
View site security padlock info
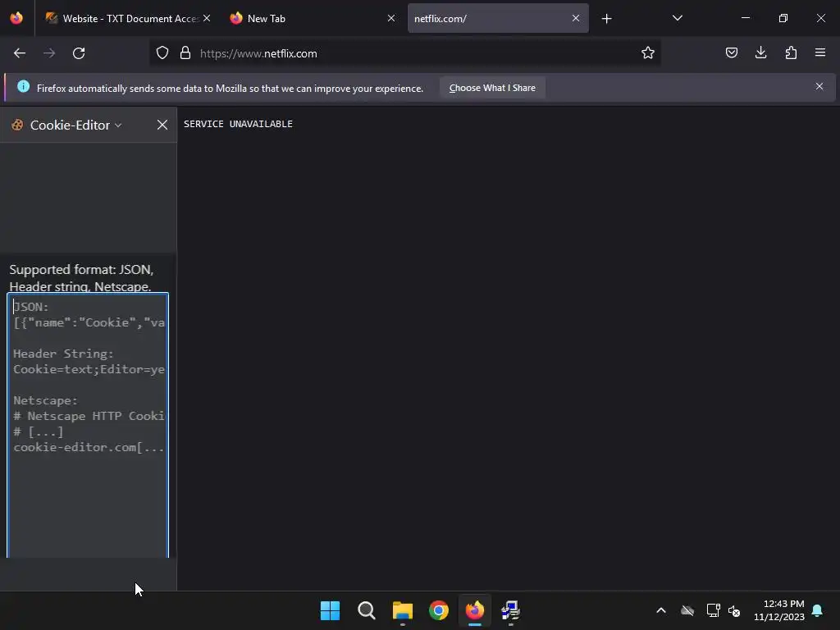(185, 53)
